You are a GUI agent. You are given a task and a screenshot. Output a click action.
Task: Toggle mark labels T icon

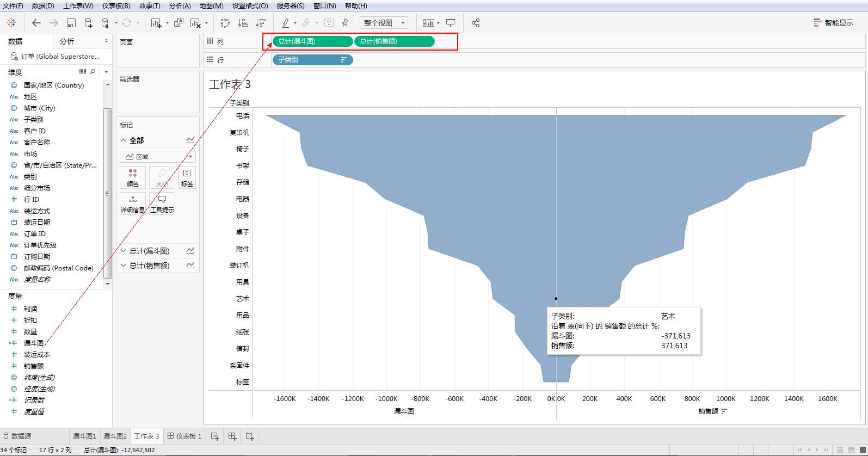[329, 23]
